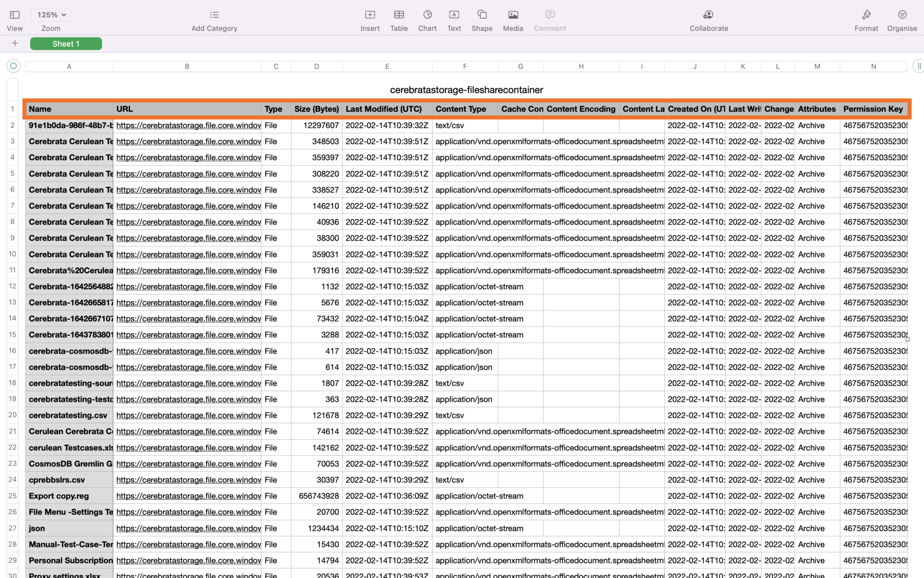The height and width of the screenshot is (578, 924).
Task: Open the URL link for cerebratatesting.csv
Action: click(189, 415)
